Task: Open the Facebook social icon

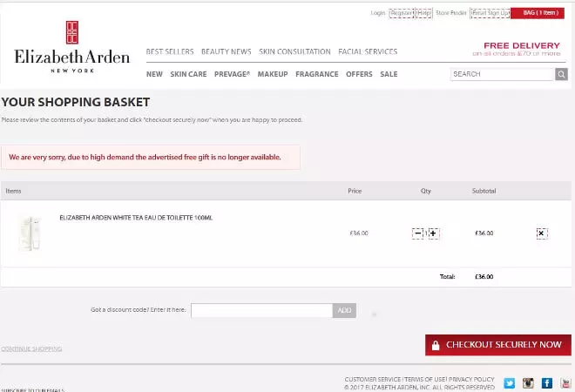Action: [x=547, y=382]
